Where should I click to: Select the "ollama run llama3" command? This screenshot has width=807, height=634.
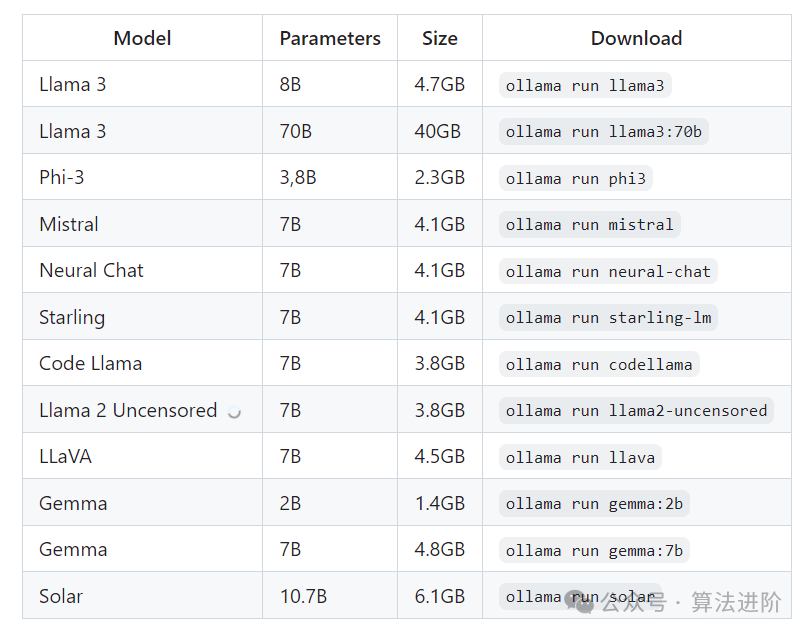tap(585, 85)
